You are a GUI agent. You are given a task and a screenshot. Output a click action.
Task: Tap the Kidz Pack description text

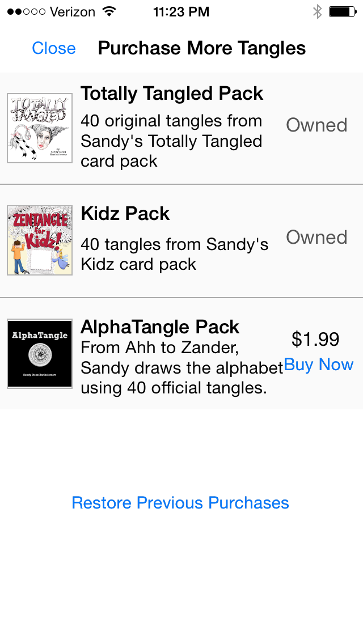click(174, 254)
